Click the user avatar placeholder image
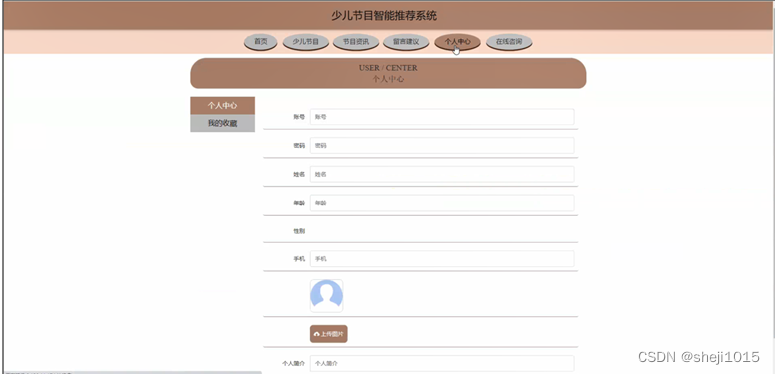This screenshot has width=775, height=374. (326, 296)
